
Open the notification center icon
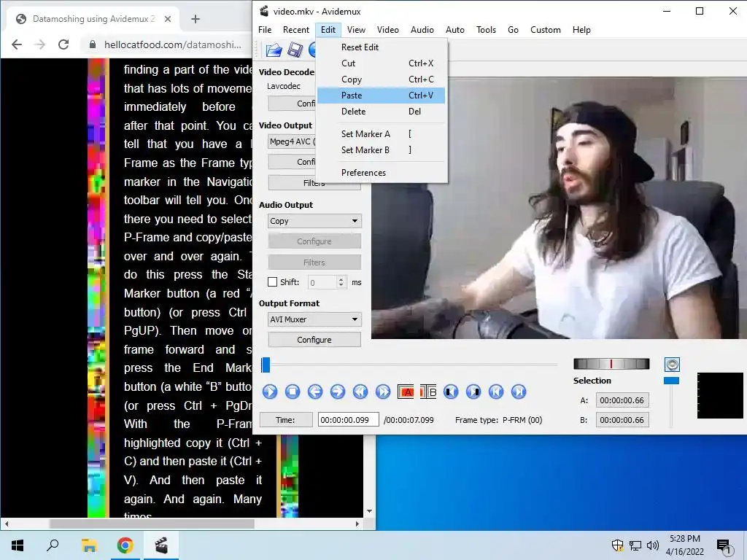(724, 545)
